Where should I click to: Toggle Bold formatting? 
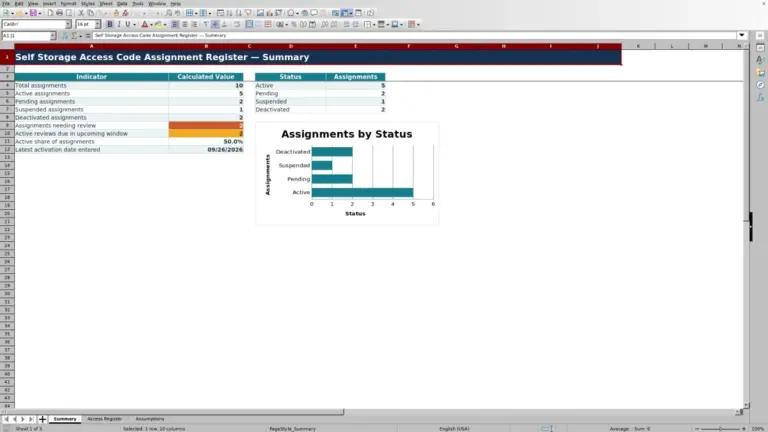(110, 24)
